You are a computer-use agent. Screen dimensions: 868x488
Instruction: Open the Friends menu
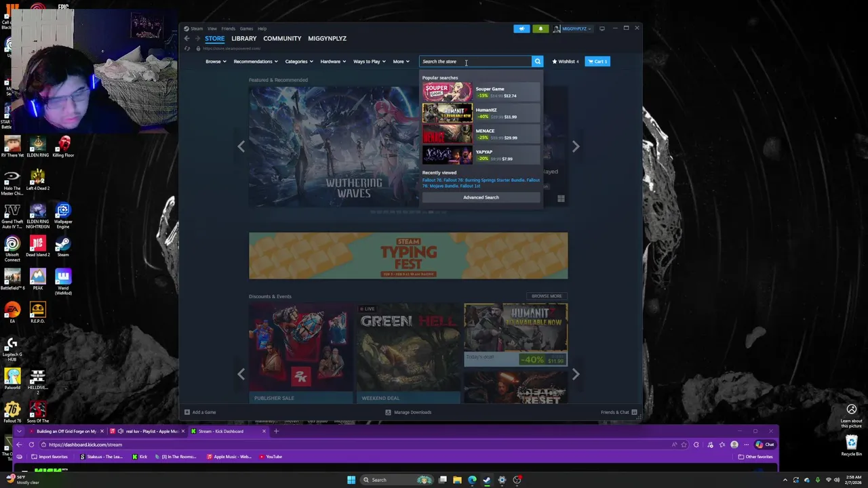pyautogui.click(x=229, y=28)
